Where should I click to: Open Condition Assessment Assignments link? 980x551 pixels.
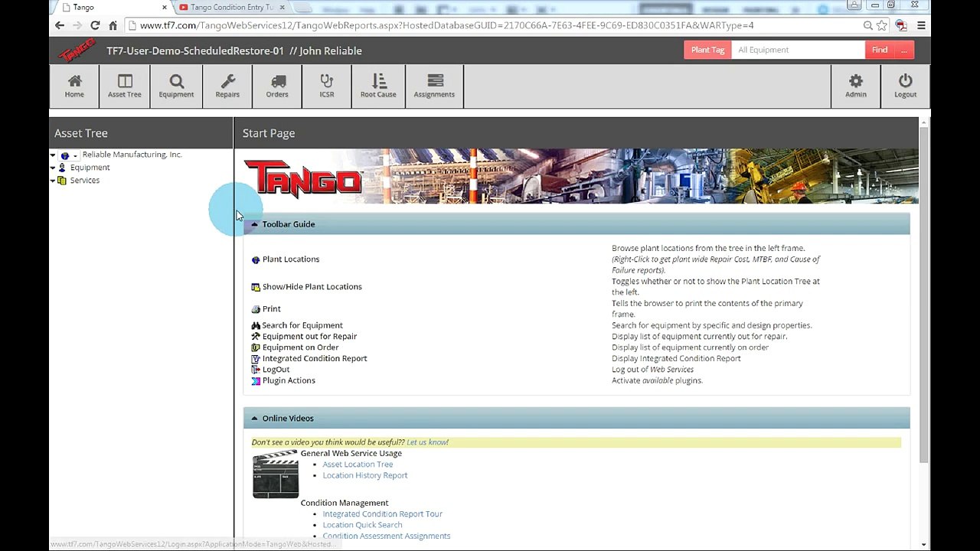(x=386, y=536)
